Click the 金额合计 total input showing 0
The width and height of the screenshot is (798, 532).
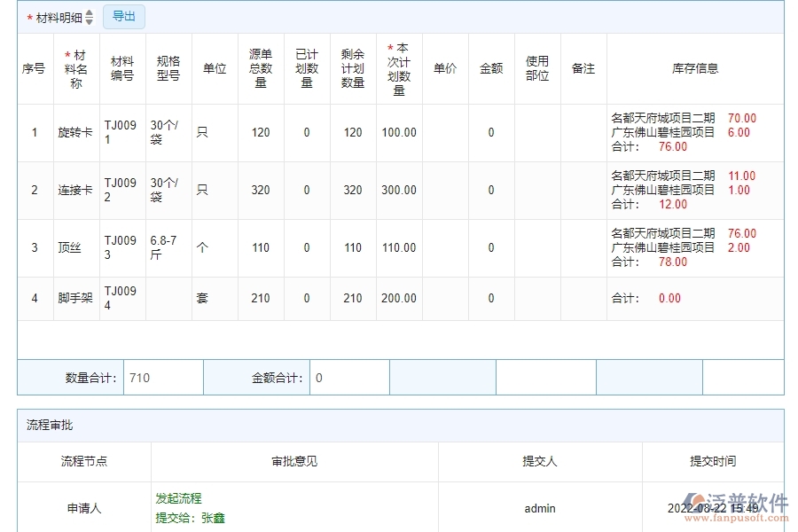point(350,376)
